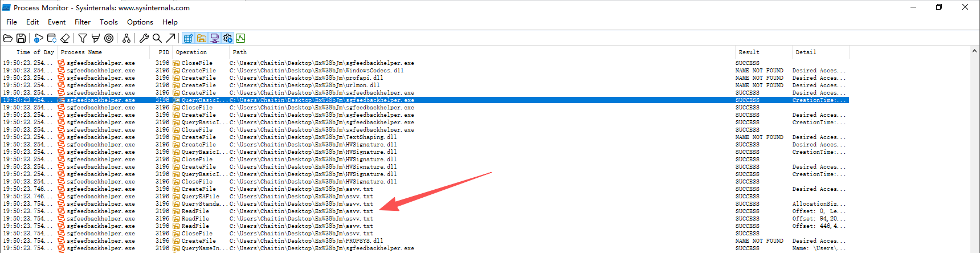This screenshot has height=253, width=980.
Task: Toggle Show Registry Activity icon
Action: 189,38
